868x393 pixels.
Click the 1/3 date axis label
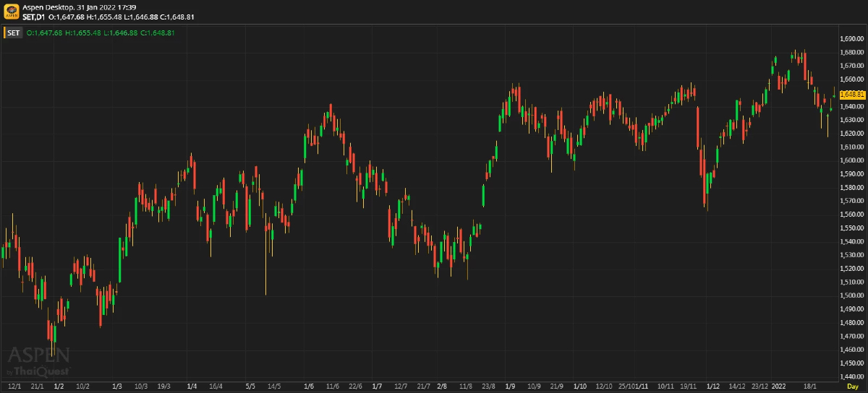(117, 386)
